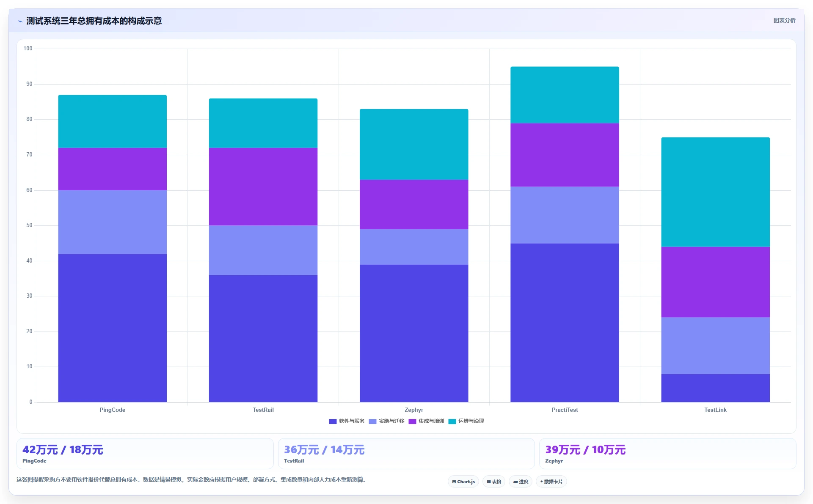Click the 图表分析 label in the header
Image resolution: width=813 pixels, height=504 pixels.
point(784,21)
